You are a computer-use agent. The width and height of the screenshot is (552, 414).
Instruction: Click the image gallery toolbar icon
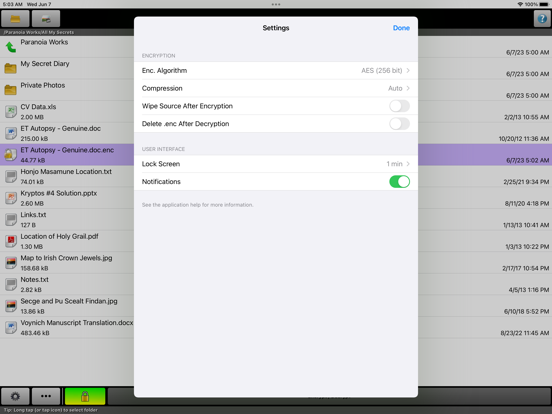(46, 19)
